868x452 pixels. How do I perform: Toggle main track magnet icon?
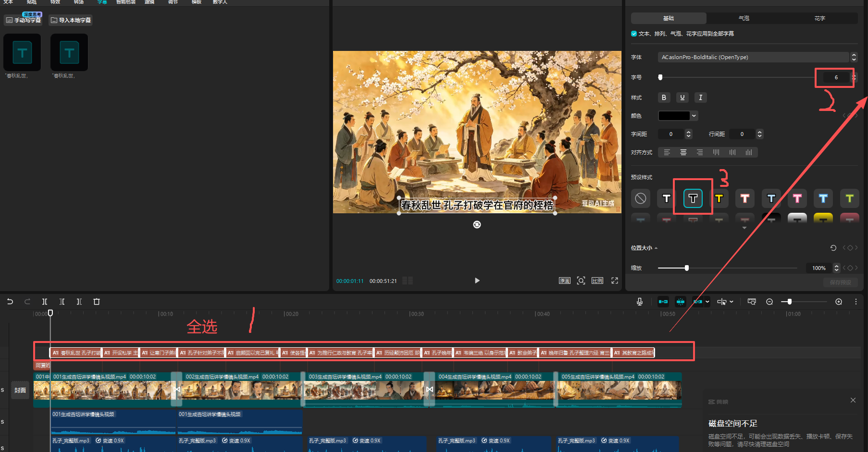coord(663,302)
